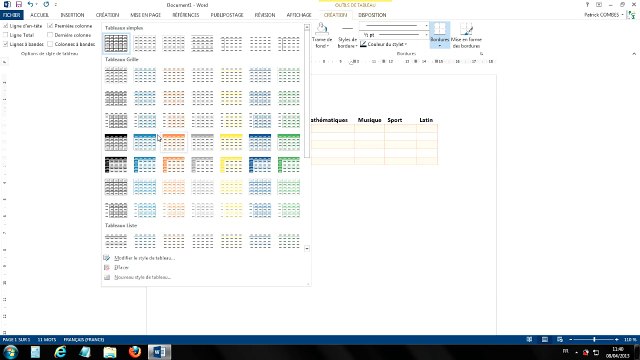Undo the last action
The image size is (640, 360).
click(30, 4)
